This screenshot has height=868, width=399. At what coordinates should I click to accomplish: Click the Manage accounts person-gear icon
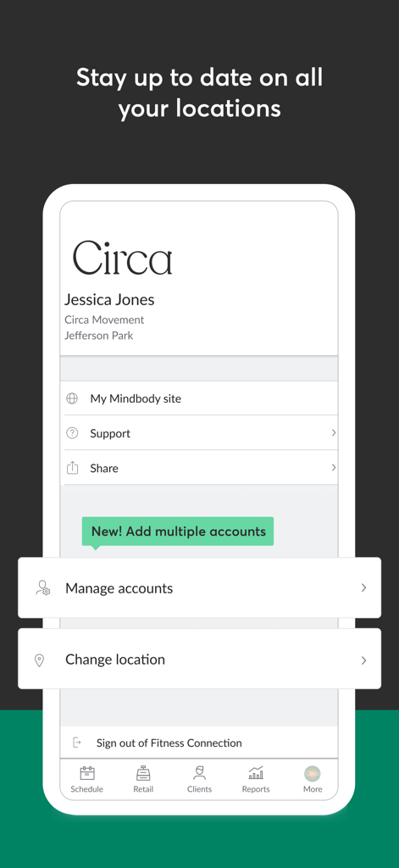click(x=42, y=588)
